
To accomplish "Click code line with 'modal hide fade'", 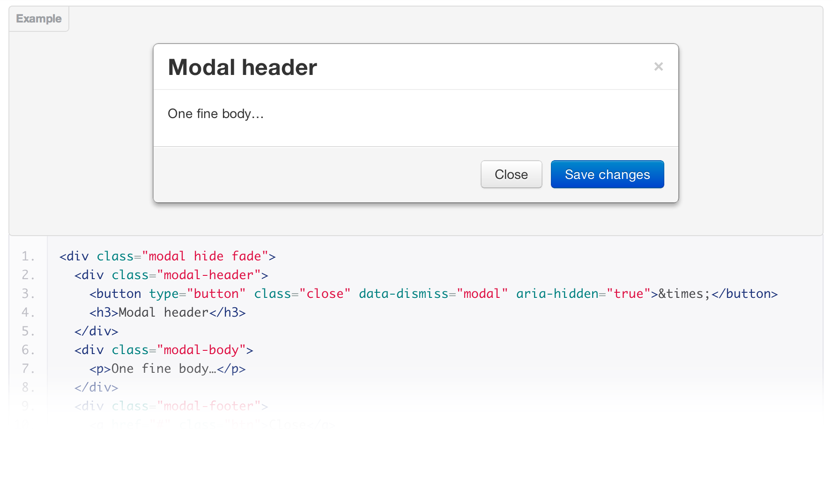I will 167,256.
